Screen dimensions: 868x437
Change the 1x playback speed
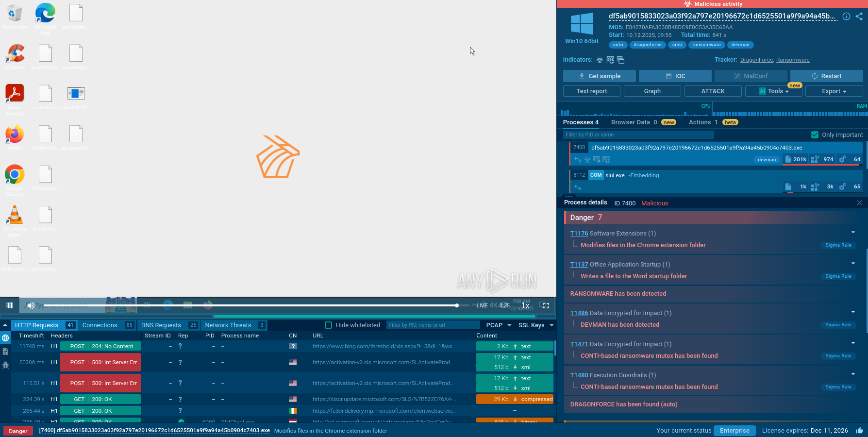(525, 305)
